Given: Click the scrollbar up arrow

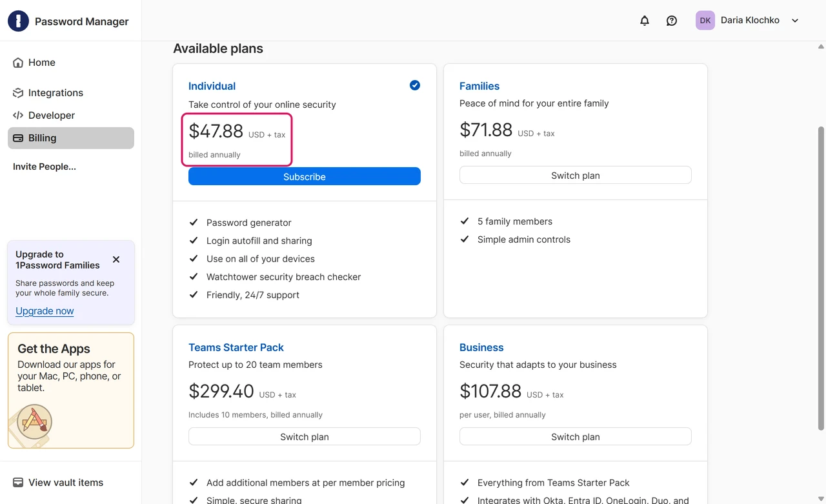Looking at the screenshot, I should click(x=821, y=46).
